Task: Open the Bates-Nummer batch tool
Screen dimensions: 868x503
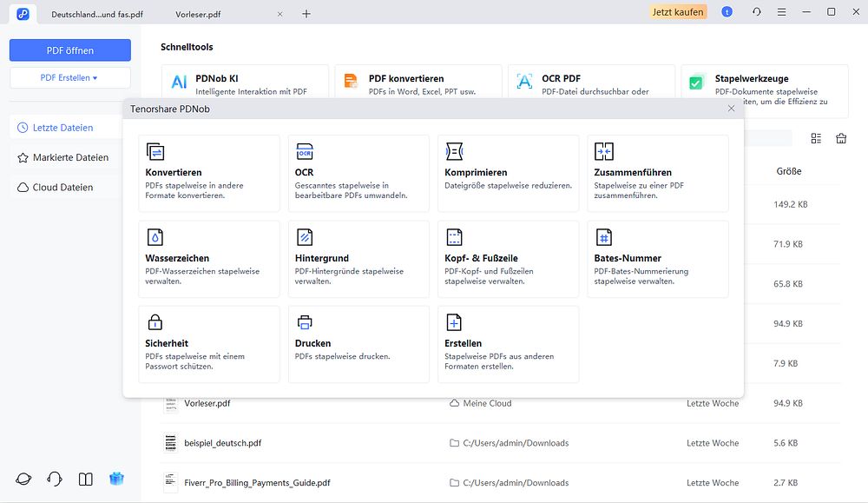Action: pyautogui.click(x=658, y=259)
